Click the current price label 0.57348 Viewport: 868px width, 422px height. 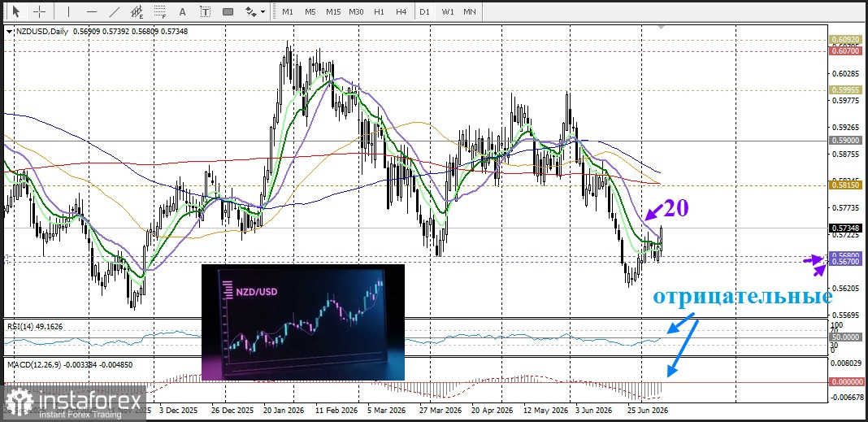pos(845,228)
